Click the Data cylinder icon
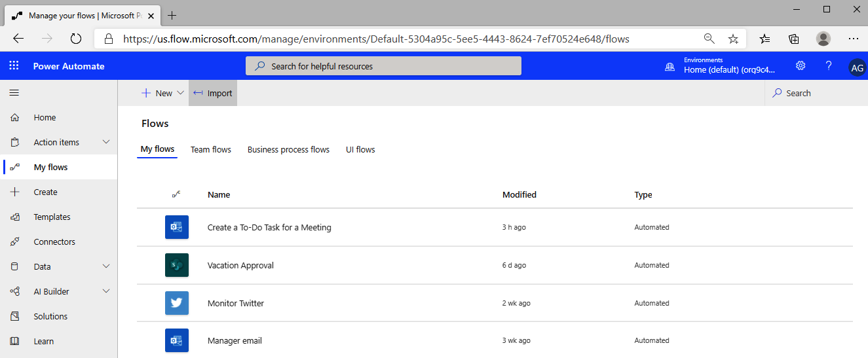This screenshot has height=358, width=868. click(14, 267)
